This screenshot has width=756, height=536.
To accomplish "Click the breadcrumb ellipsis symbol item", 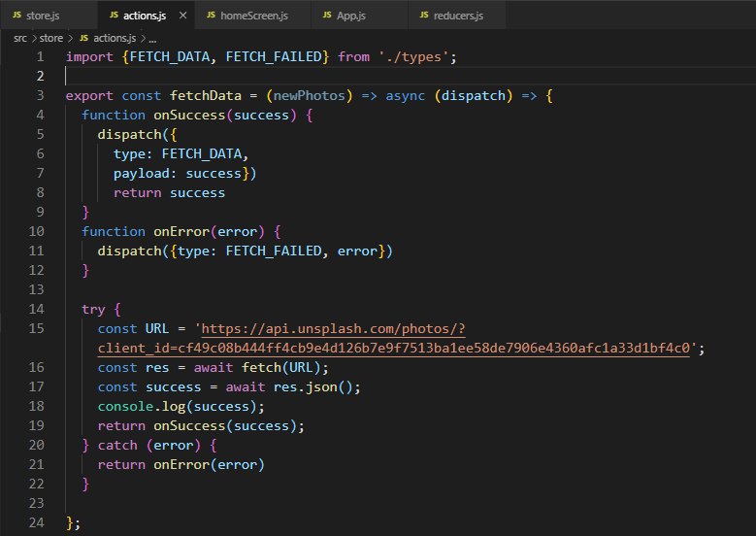I will point(152,39).
